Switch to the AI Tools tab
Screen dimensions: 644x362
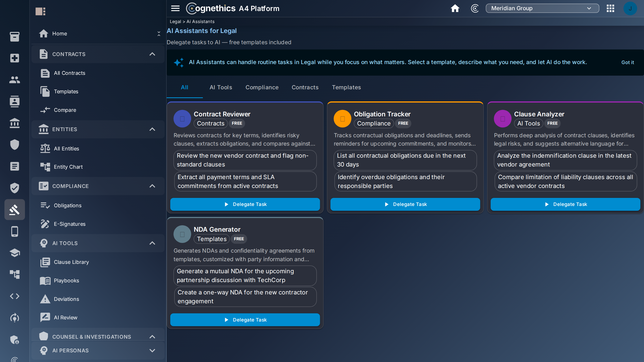(221, 87)
